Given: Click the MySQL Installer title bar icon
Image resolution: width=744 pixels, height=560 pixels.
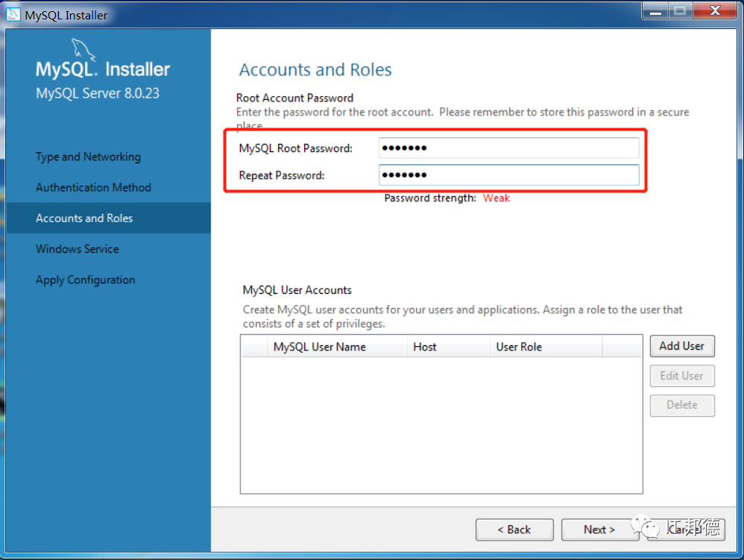Looking at the screenshot, I should point(13,15).
